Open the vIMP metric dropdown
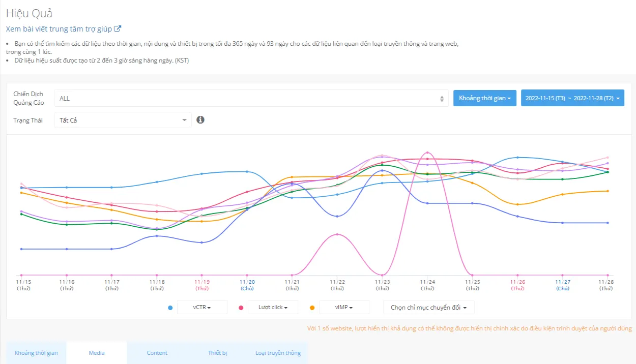Image resolution: width=636 pixels, height=364 pixels. click(344, 308)
